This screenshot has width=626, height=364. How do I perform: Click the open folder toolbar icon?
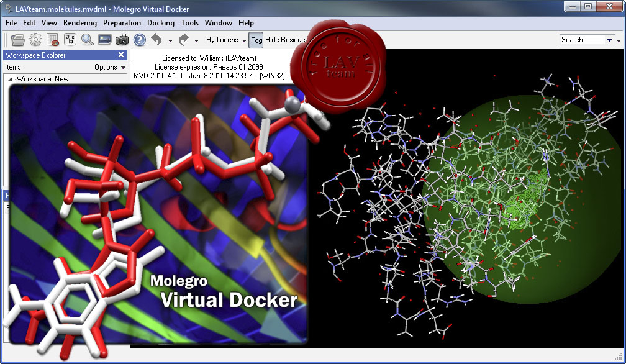(x=17, y=40)
